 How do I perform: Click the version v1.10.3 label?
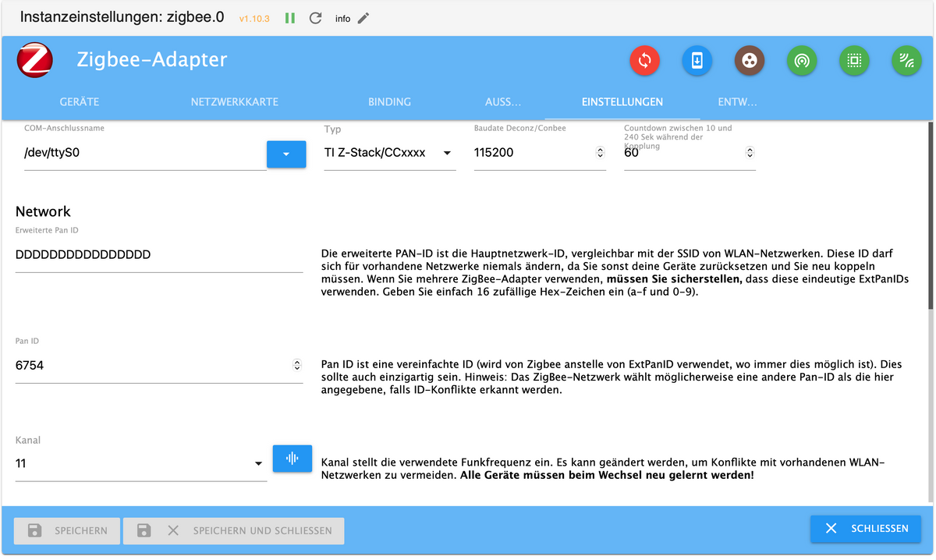pos(254,18)
